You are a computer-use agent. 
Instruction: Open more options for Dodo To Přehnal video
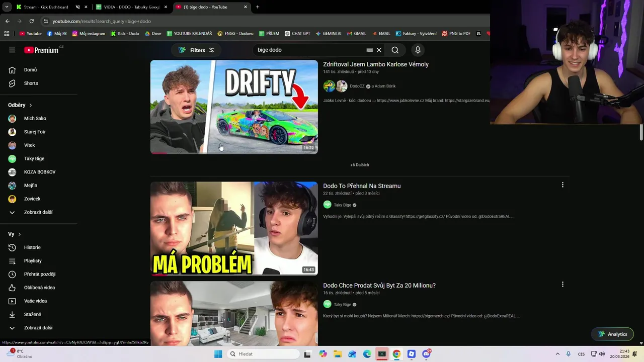pyautogui.click(x=562, y=185)
